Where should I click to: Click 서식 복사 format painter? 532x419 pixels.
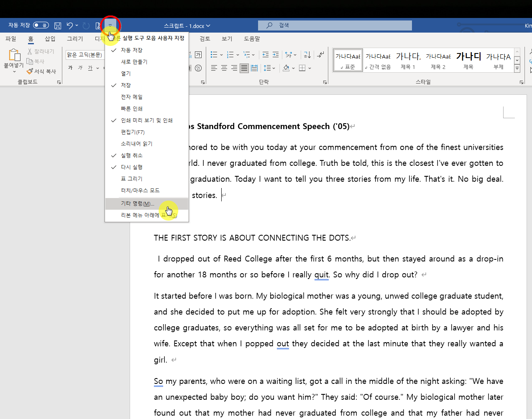[41, 71]
